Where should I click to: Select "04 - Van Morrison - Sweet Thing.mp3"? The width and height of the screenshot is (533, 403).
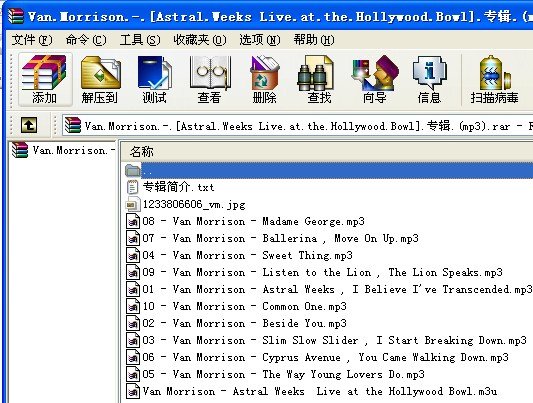pyautogui.click(x=247, y=256)
